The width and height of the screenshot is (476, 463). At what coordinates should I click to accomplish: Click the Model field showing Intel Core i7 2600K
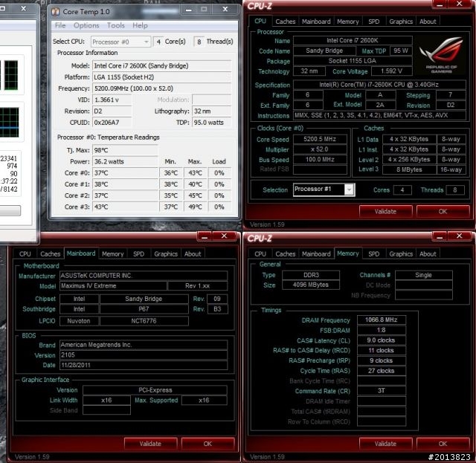point(162,66)
